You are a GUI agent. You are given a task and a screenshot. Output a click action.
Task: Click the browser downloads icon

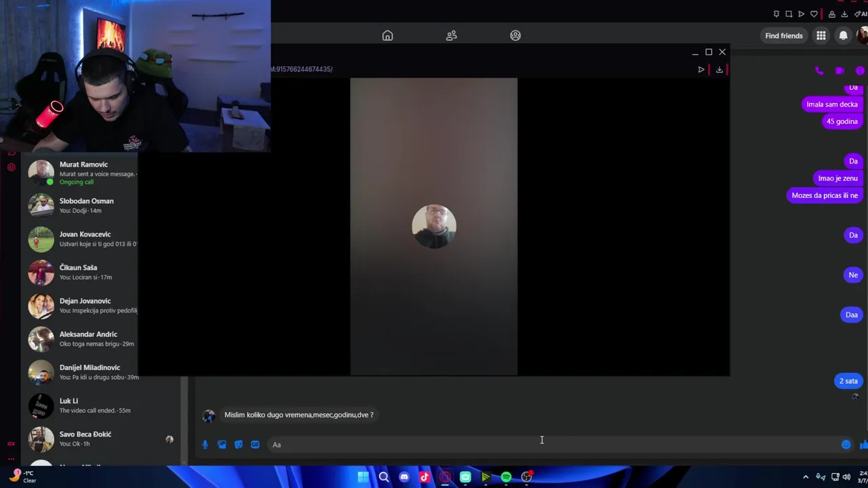[x=844, y=14]
